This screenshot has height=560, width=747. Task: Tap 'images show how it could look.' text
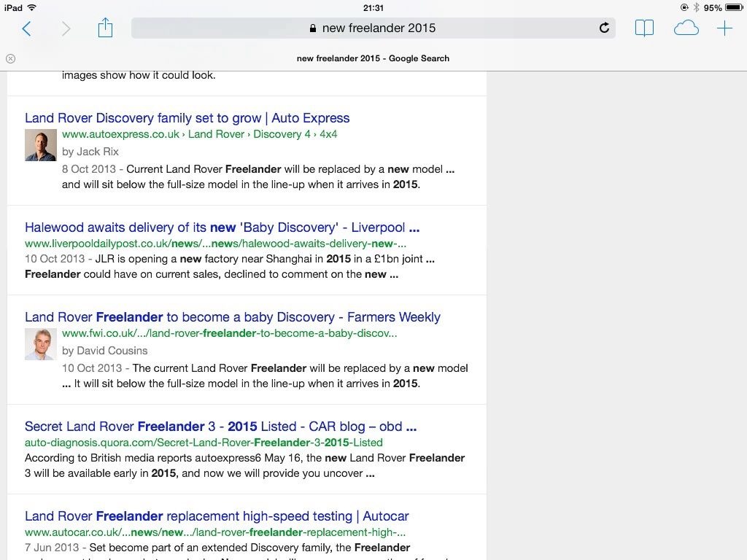point(139,75)
